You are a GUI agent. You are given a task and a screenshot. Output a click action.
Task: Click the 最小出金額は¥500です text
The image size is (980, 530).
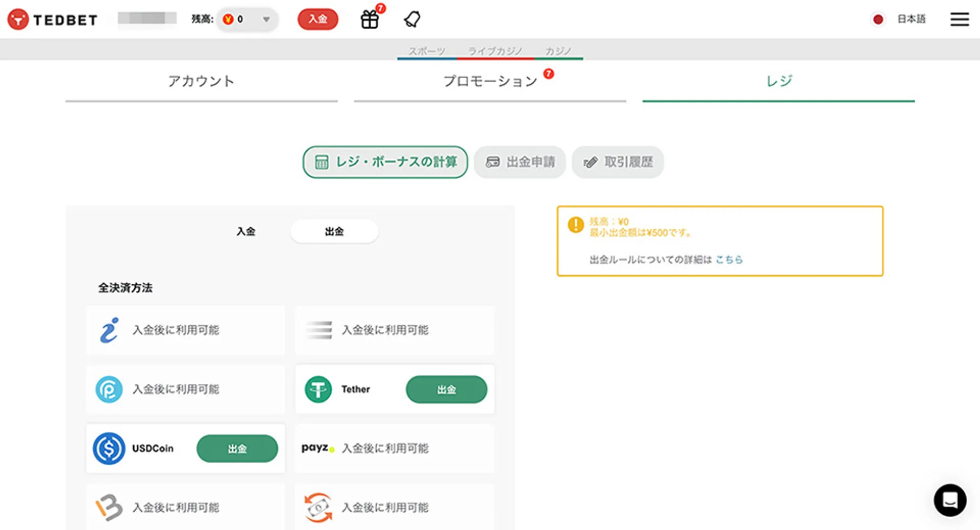tap(640, 233)
